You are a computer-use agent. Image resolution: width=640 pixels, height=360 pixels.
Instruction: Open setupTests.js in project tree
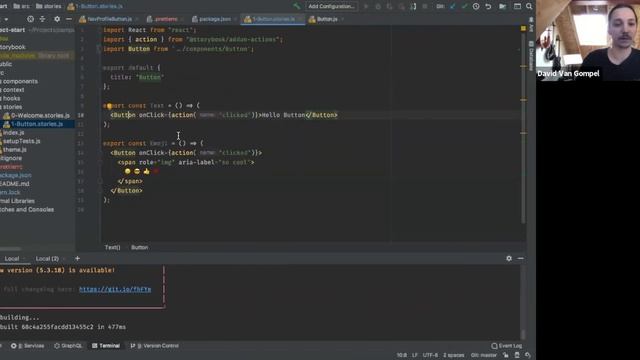point(20,141)
